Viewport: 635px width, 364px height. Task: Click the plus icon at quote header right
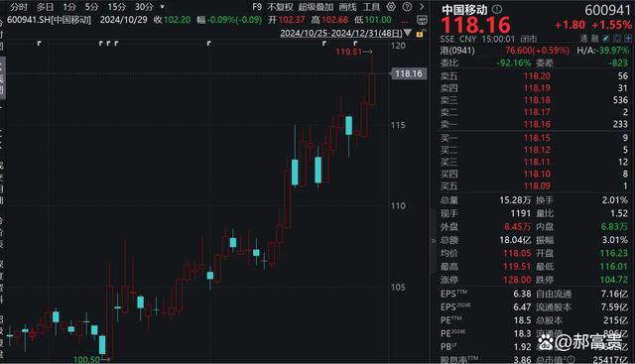pyautogui.click(x=628, y=39)
